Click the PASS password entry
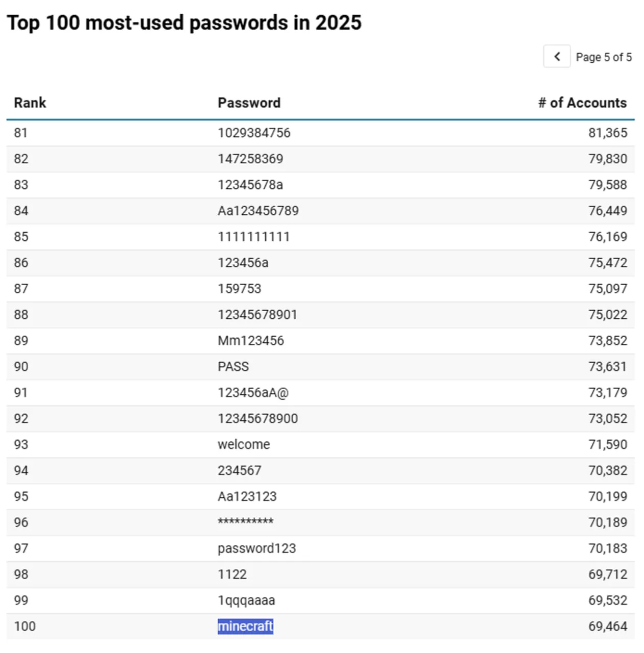 point(234,367)
